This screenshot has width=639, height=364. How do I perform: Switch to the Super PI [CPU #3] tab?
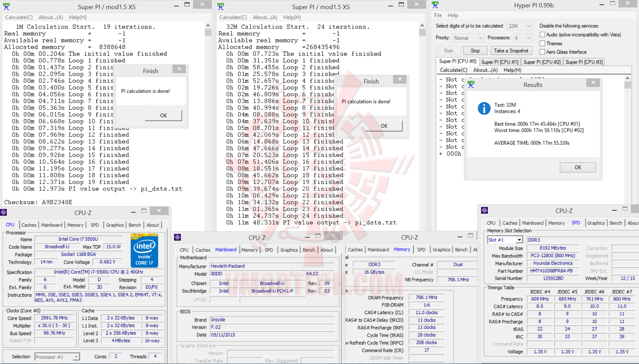click(x=584, y=62)
